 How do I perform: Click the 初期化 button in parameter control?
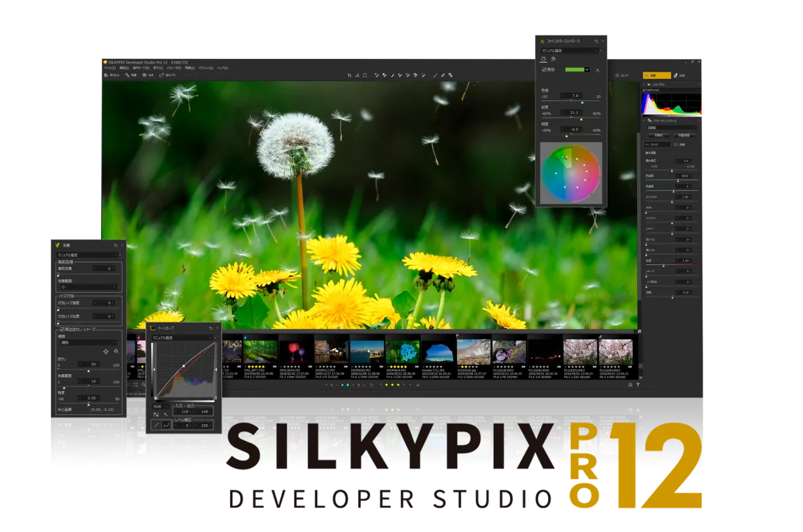click(658, 135)
